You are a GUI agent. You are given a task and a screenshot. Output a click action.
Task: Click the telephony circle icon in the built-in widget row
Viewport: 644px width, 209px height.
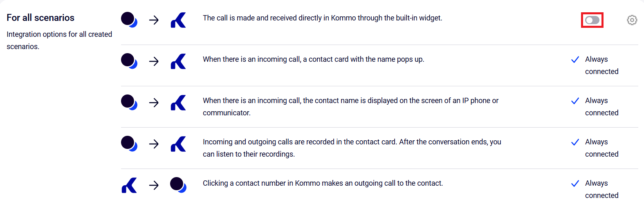[x=129, y=20]
